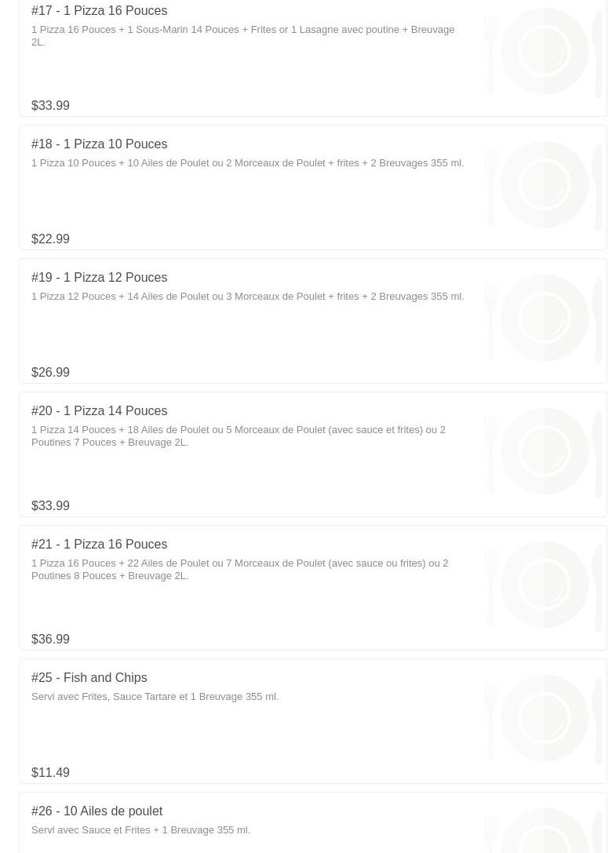Click the $11.49 Fish and Chips price
The height and width of the screenshot is (853, 616).
[50, 773]
